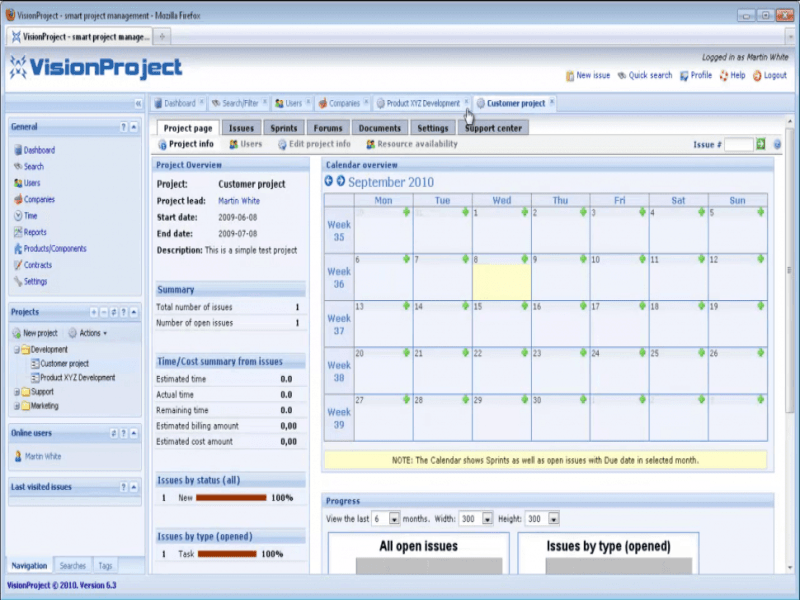This screenshot has height=600, width=800.
Task: Click the Issue # input field
Action: tap(738, 144)
